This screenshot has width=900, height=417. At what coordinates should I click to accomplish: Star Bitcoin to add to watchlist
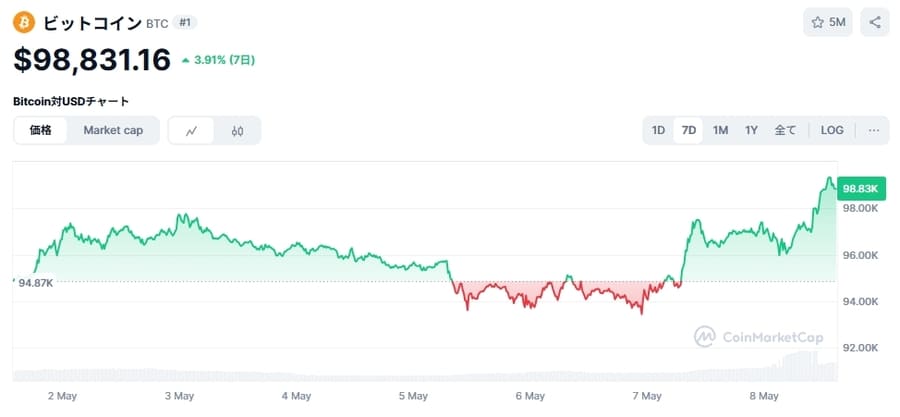coord(828,22)
